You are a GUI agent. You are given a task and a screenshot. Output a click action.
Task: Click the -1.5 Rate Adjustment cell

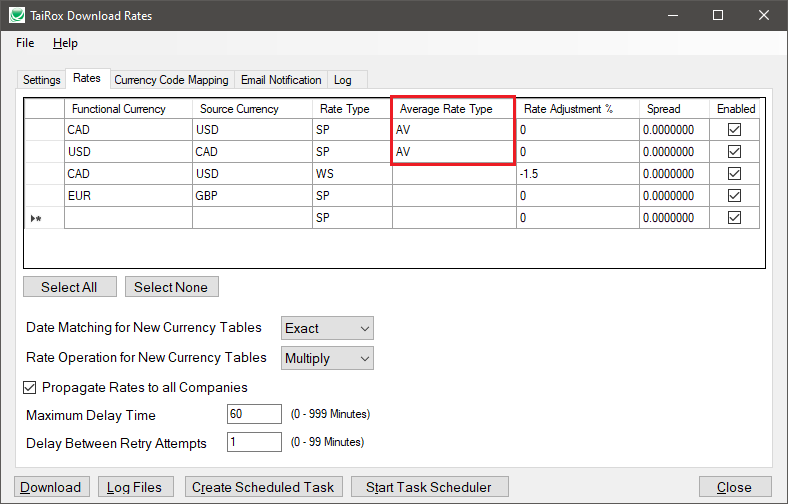pos(578,174)
